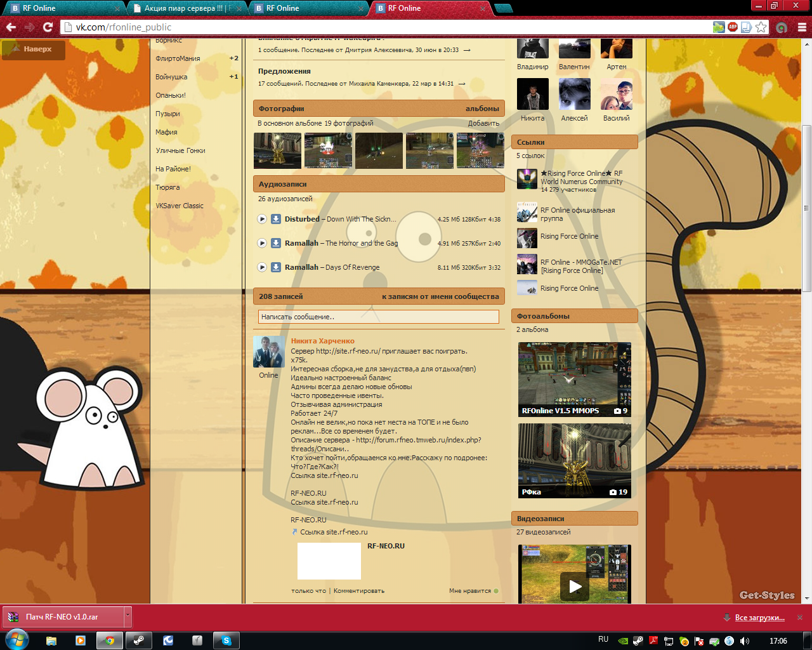The width and height of the screenshot is (812, 650).
Task: Open member Никита's avatar
Action: tap(533, 95)
